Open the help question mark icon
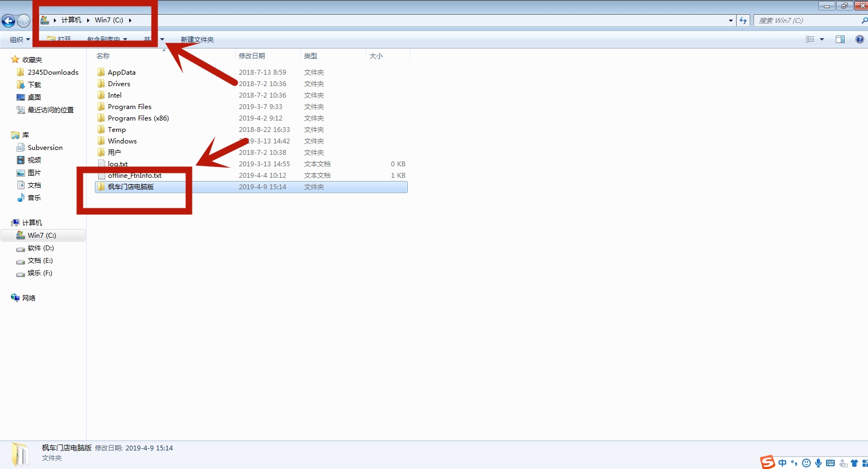Image resolution: width=868 pixels, height=469 pixels. (860, 39)
